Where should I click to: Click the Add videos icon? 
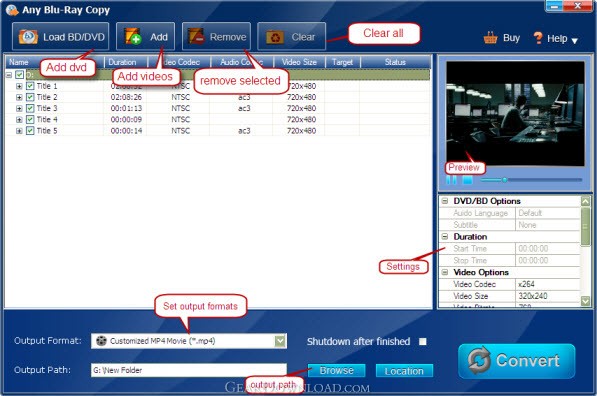pos(133,36)
